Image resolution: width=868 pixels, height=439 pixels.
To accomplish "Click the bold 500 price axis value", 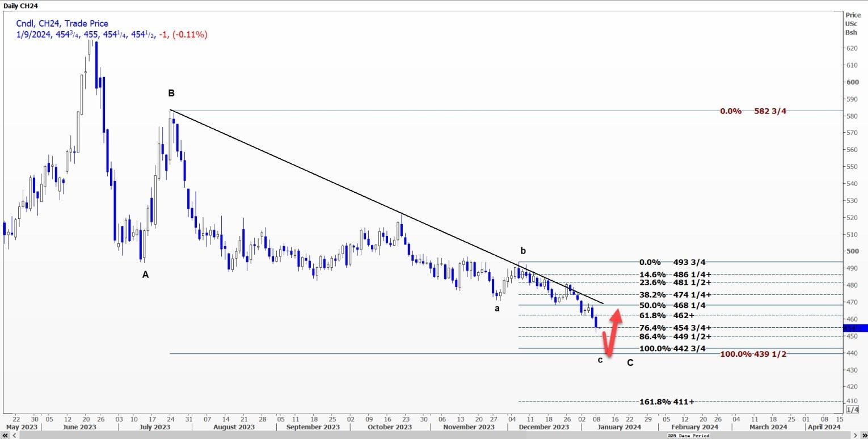I will pyautogui.click(x=852, y=251).
